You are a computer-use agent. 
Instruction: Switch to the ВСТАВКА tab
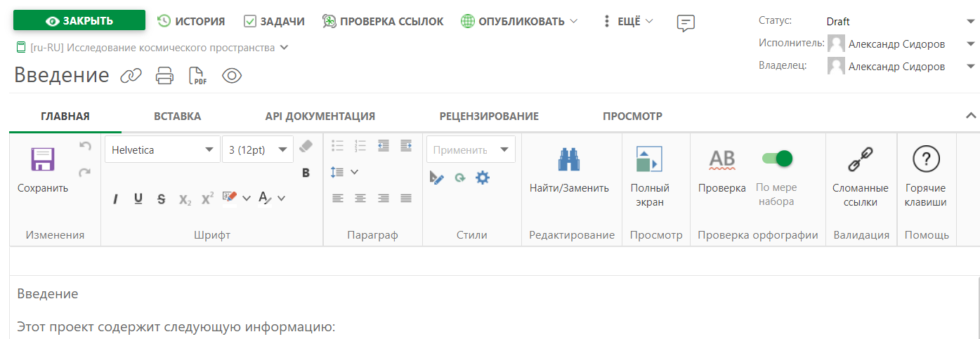pyautogui.click(x=177, y=117)
